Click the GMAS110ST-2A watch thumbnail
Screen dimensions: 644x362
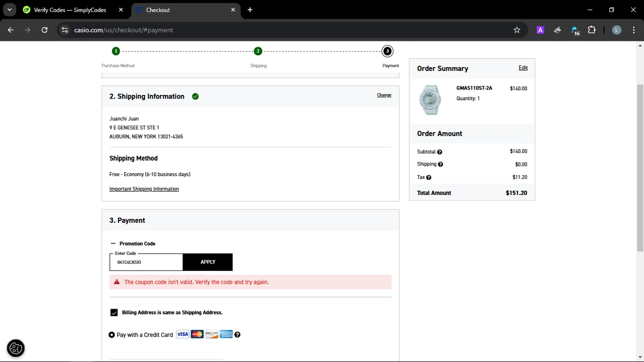click(430, 100)
